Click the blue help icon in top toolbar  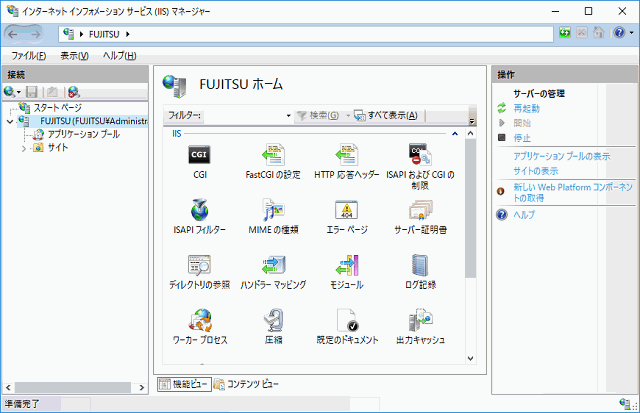619,32
